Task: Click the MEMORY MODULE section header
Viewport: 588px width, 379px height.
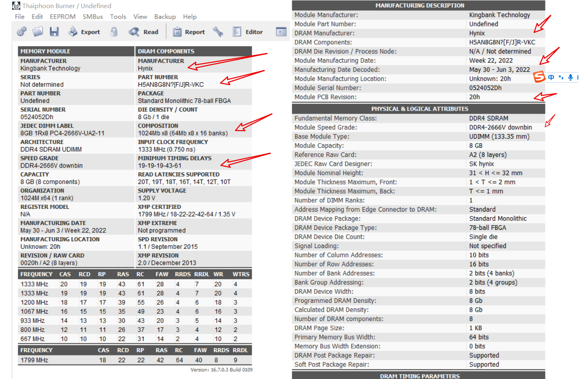Action: 76,51
